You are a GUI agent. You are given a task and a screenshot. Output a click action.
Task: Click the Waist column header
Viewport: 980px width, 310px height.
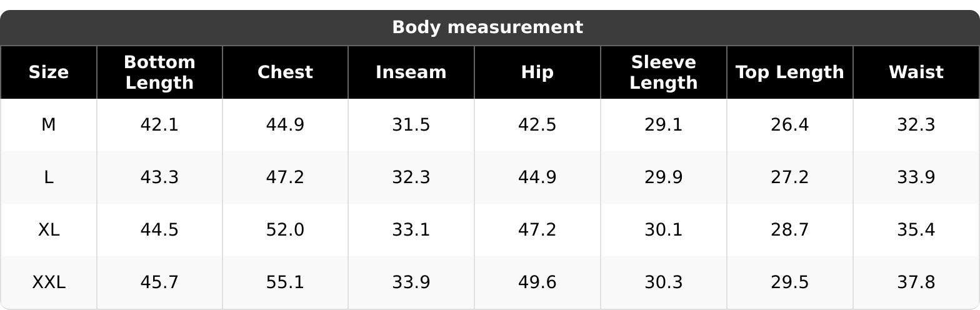coord(916,72)
